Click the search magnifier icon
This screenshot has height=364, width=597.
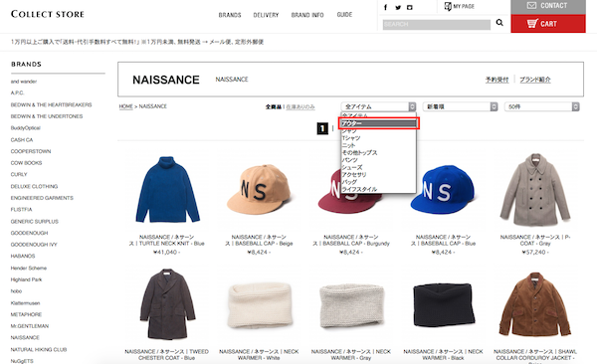[x=499, y=23]
